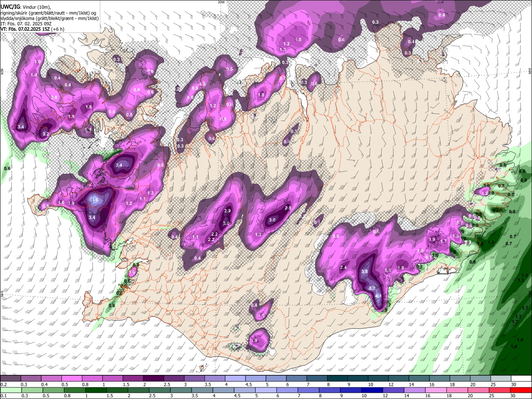Click the dark navy blue 10 swatch in rain legend
Image resolution: width=532 pixels, height=399 pixels.
point(372,390)
